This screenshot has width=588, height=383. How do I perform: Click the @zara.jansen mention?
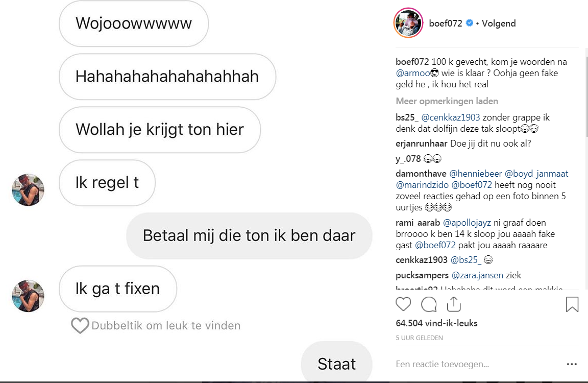477,275
